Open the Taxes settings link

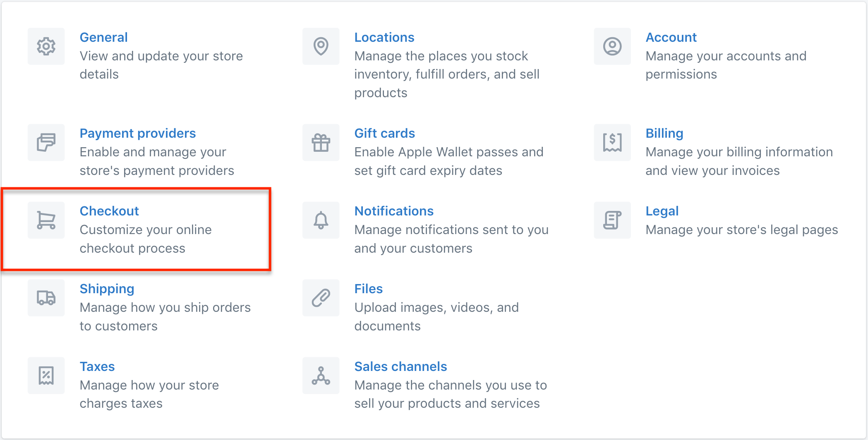coord(97,366)
